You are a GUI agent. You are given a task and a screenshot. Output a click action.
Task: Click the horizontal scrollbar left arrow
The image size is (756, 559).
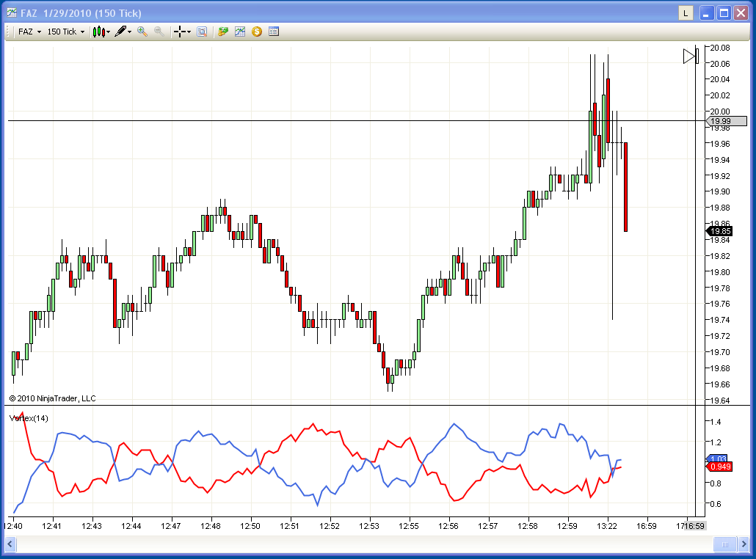(x=10, y=544)
